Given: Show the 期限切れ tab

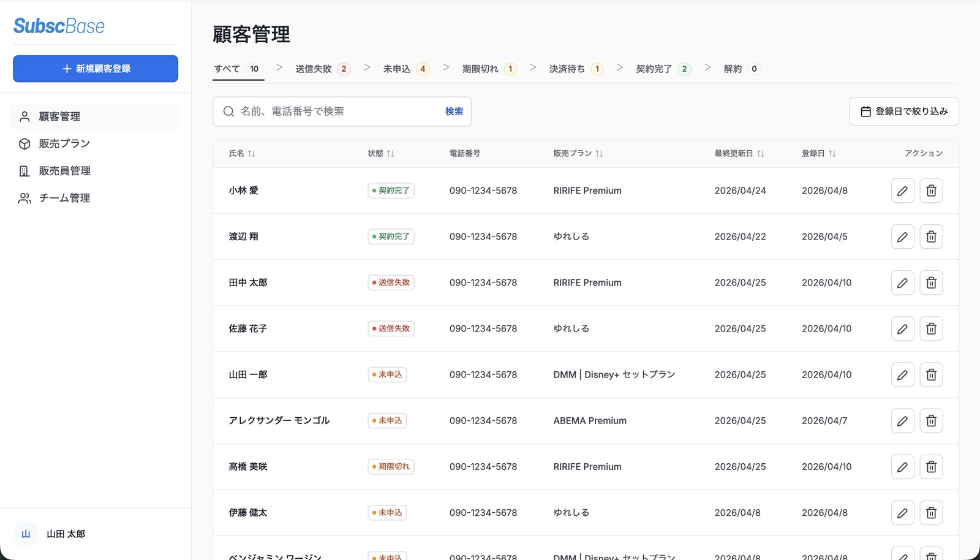Looking at the screenshot, I should [489, 69].
